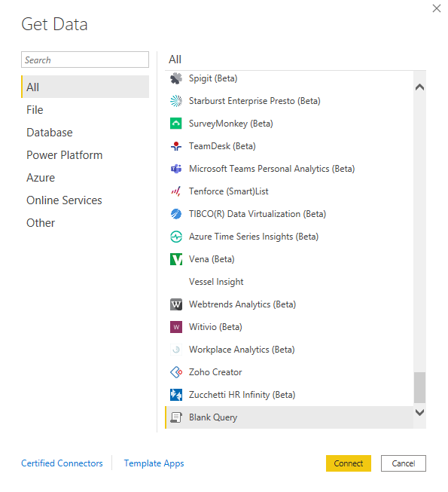Click the Blank Query script icon
448x492 pixels.
(176, 417)
